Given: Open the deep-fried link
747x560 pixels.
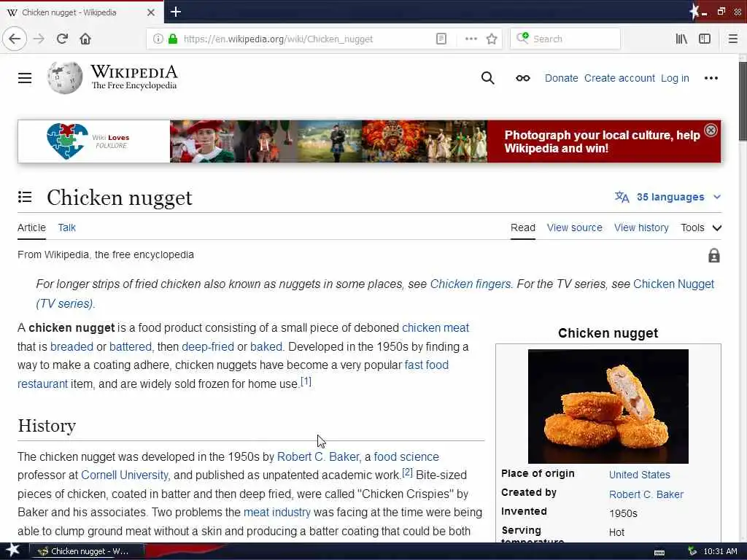Looking at the screenshot, I should pos(208,346).
